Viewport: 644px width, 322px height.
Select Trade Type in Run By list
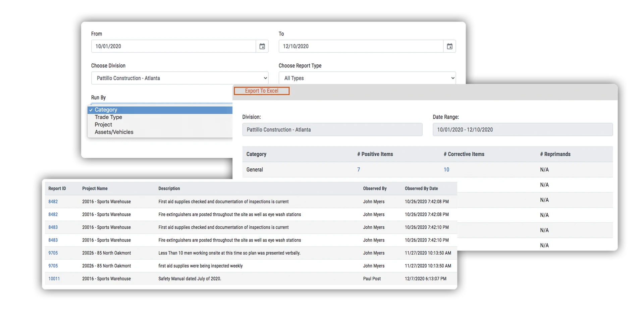(108, 117)
